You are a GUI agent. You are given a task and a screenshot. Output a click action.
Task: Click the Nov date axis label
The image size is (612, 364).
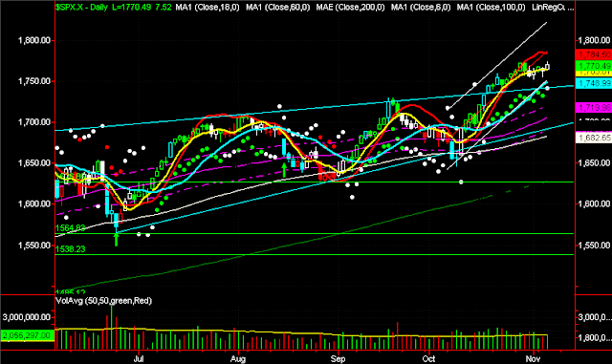(533, 358)
